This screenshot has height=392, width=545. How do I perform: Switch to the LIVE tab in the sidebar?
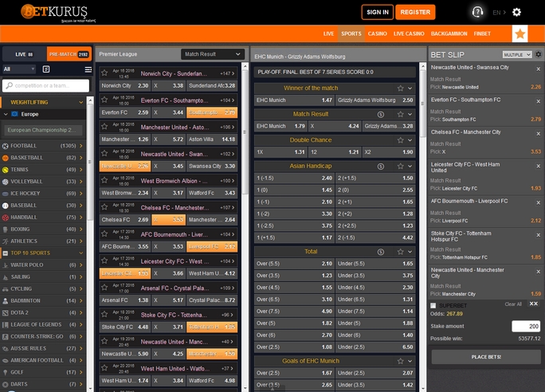25,54
